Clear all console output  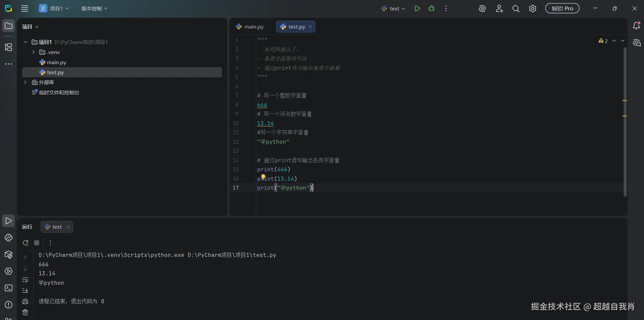pyautogui.click(x=25, y=313)
